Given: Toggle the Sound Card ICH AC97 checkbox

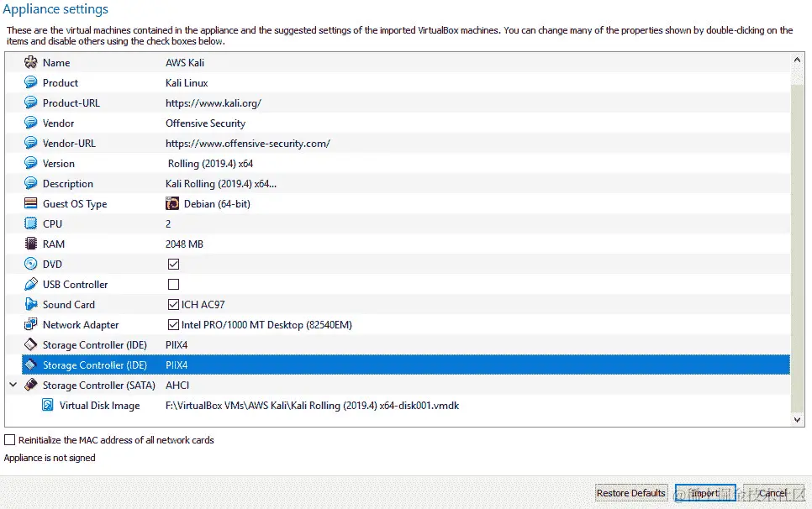Looking at the screenshot, I should 173,305.
